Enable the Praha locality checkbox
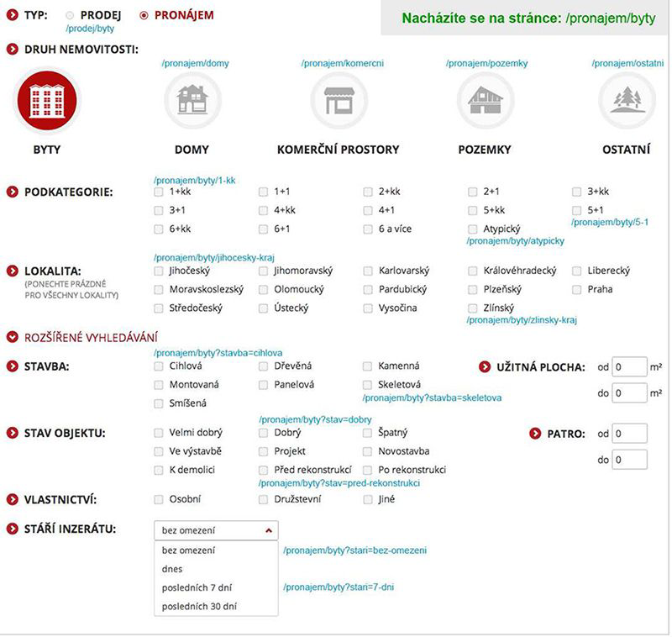Viewport: 672px width, 637px height. [577, 290]
